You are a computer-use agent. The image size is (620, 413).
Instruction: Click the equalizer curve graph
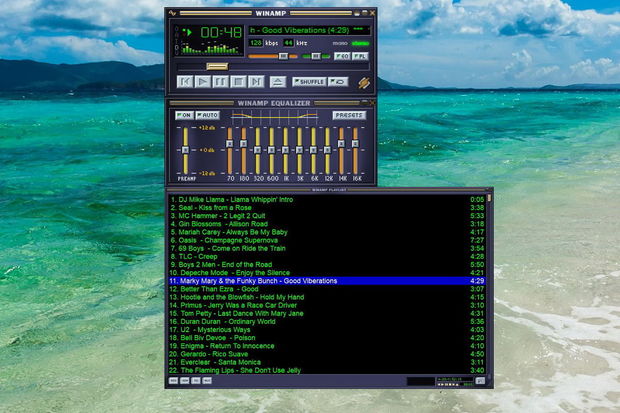pyautogui.click(x=274, y=117)
